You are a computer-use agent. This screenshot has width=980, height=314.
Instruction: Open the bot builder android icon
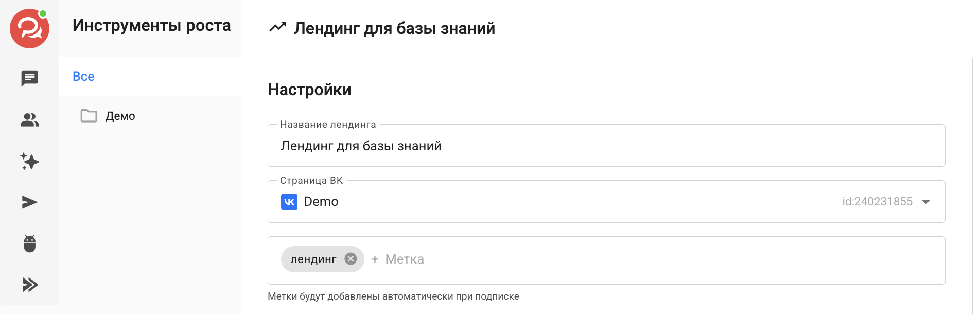29,243
